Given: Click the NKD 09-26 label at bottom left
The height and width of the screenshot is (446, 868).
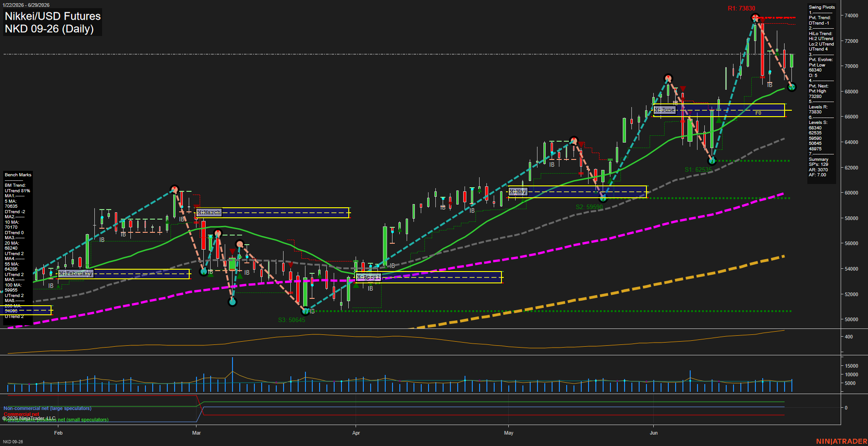Looking at the screenshot, I should click(x=13, y=442).
